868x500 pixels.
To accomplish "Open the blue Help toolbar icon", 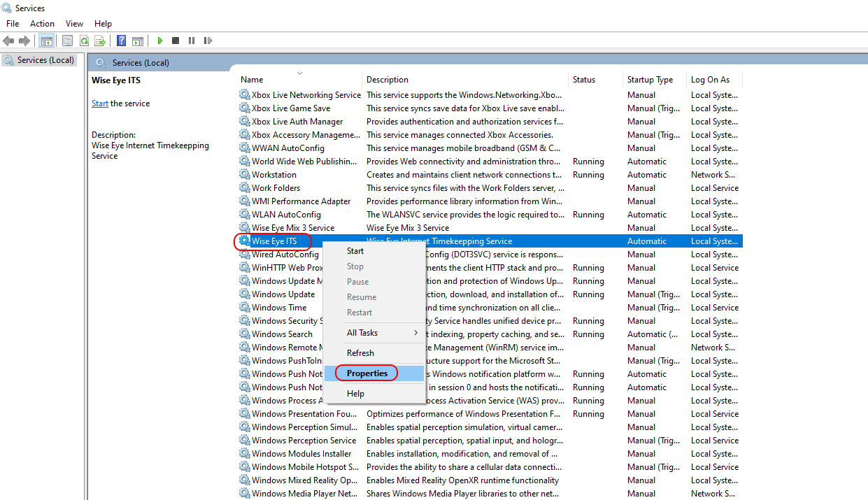I will (x=122, y=41).
